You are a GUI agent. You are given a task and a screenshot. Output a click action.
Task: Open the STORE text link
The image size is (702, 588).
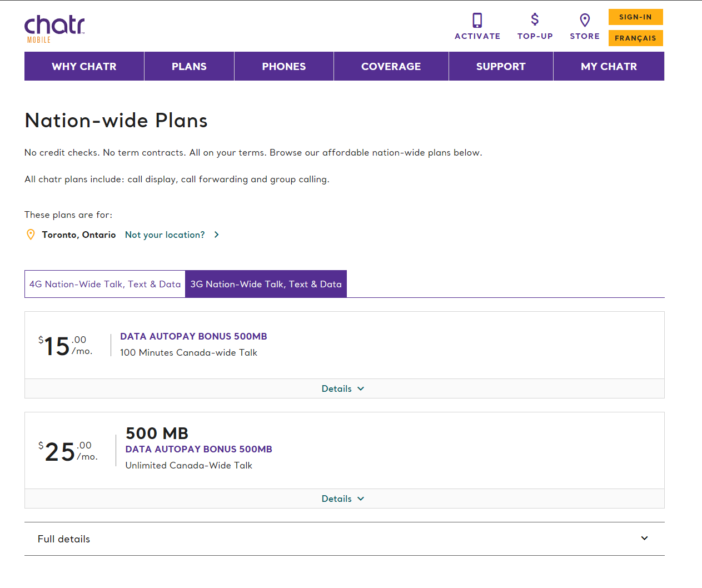pyautogui.click(x=585, y=36)
